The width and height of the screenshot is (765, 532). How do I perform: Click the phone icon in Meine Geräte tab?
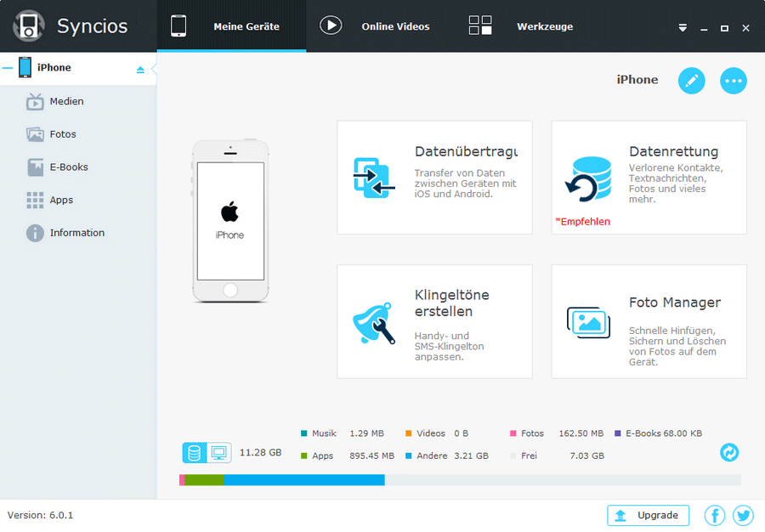178,25
